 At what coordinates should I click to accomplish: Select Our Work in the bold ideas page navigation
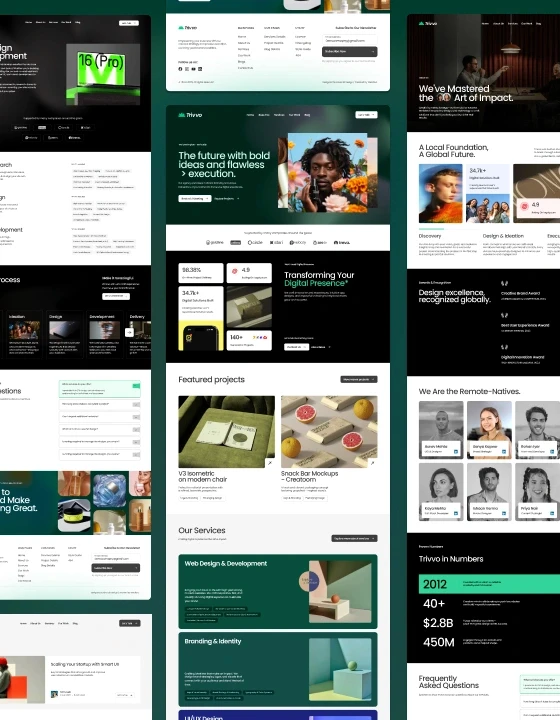tap(294, 115)
